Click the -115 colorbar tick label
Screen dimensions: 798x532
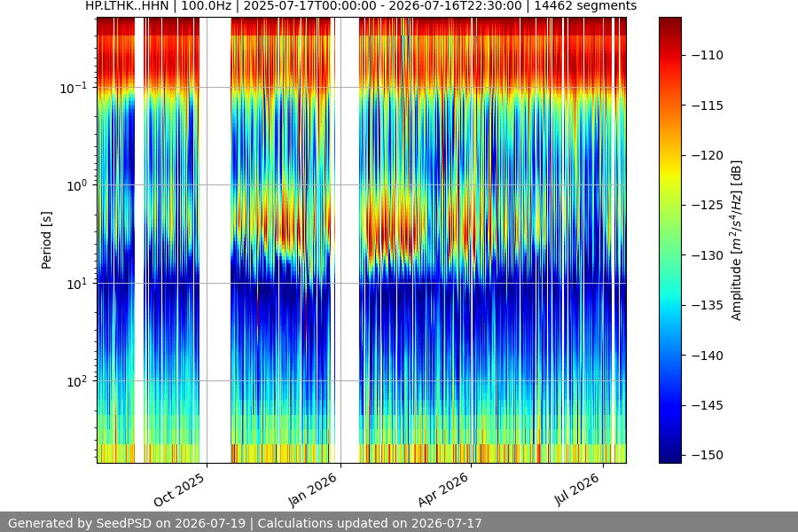708,106
